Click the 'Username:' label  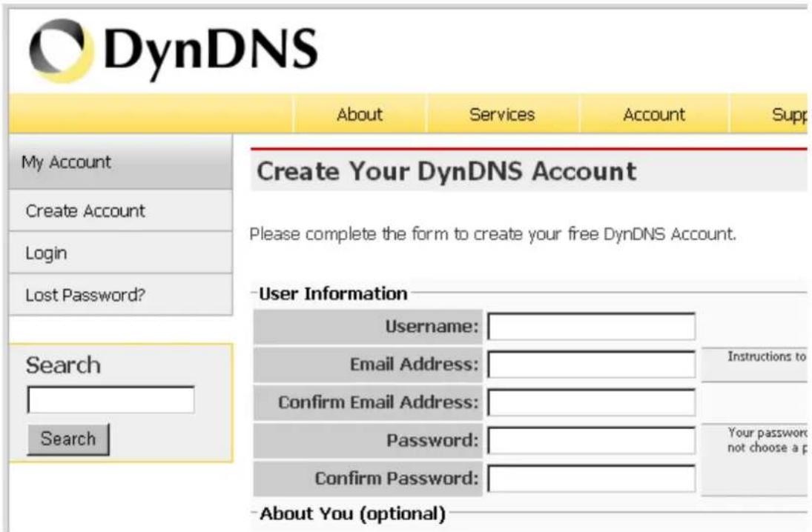(432, 327)
